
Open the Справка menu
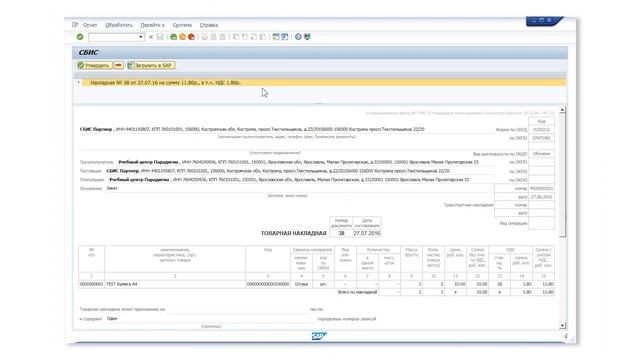pos(209,25)
